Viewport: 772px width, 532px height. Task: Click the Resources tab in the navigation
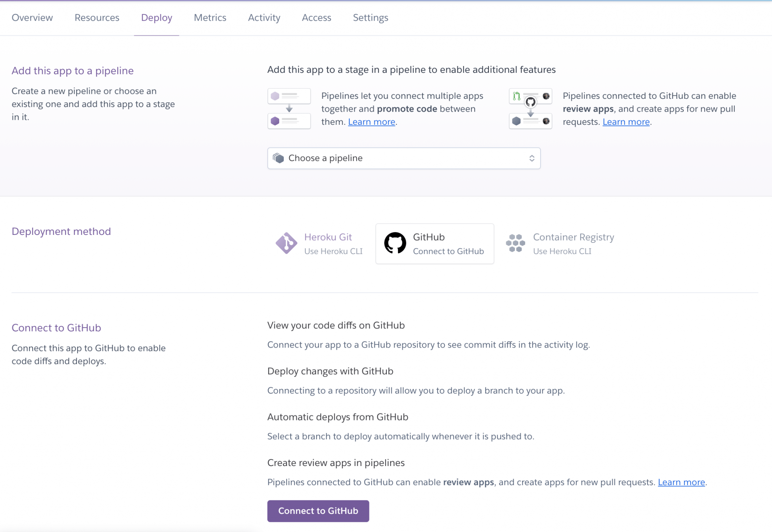pyautogui.click(x=97, y=17)
